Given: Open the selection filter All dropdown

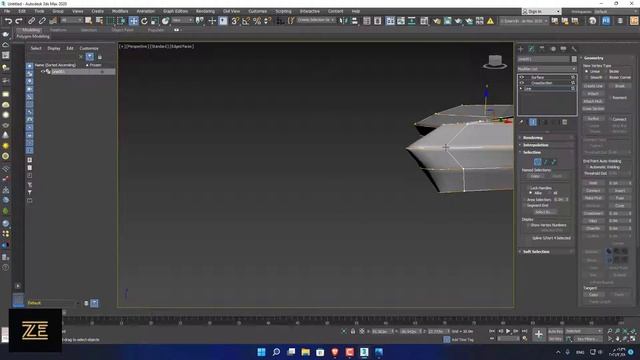Looking at the screenshot, I should click(x=71, y=20).
